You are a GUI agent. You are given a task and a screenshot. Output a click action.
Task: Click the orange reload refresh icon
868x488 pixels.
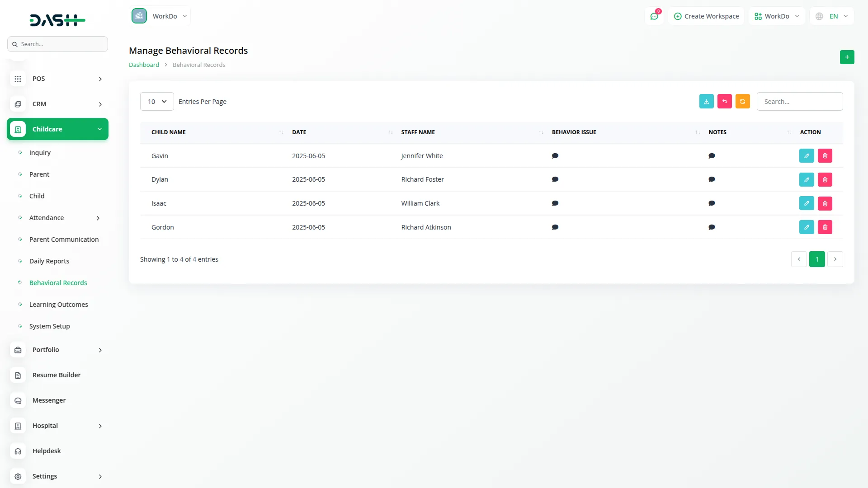click(x=742, y=101)
